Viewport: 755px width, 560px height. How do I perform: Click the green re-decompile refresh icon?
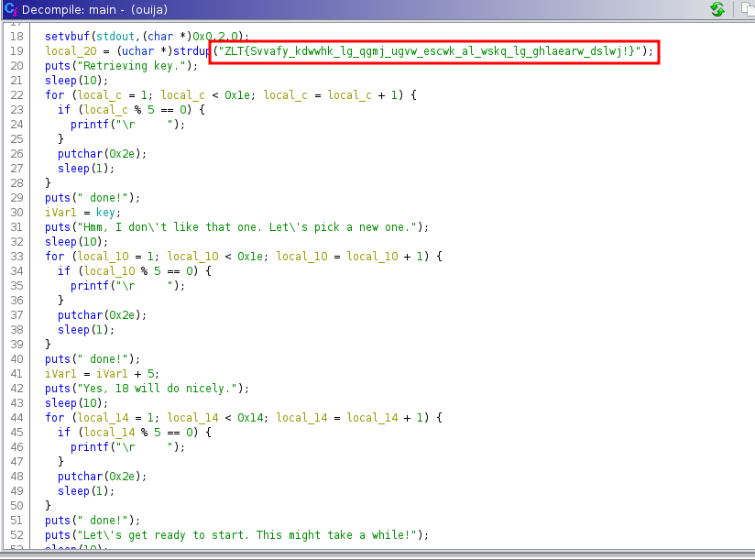717,9
